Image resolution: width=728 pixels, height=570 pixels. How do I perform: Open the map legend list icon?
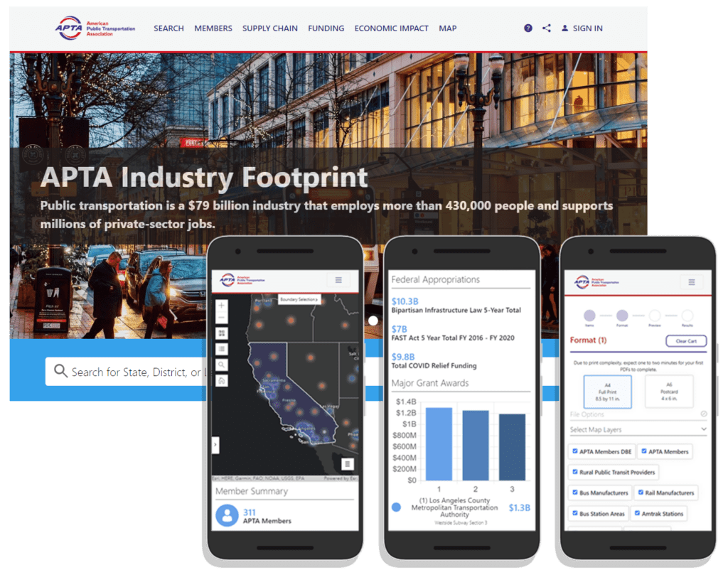(x=221, y=349)
